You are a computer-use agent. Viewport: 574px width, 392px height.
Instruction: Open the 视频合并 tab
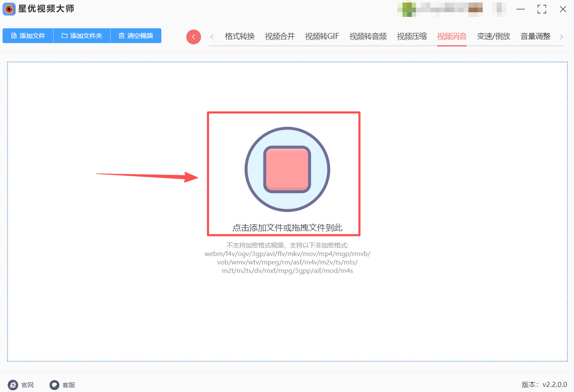point(280,36)
